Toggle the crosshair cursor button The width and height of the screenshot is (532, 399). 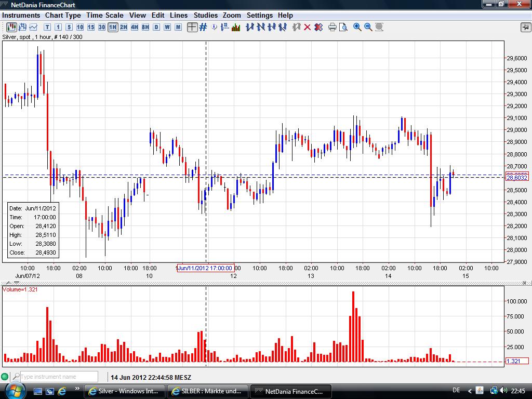click(192, 27)
